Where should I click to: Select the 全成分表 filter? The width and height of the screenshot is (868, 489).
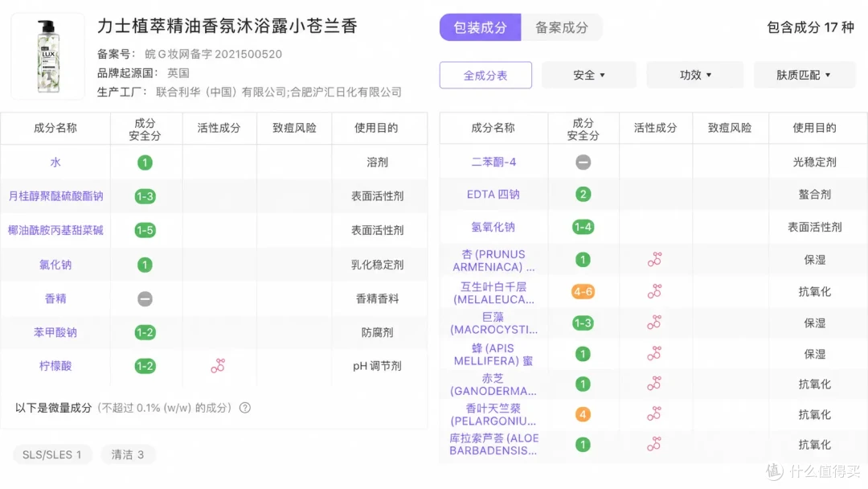485,76
